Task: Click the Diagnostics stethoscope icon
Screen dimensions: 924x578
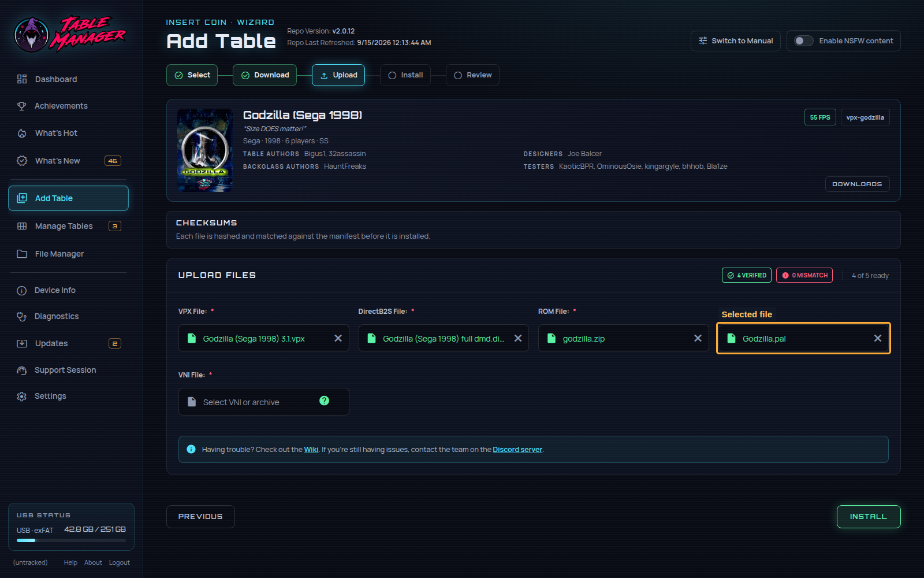Action: tap(22, 317)
